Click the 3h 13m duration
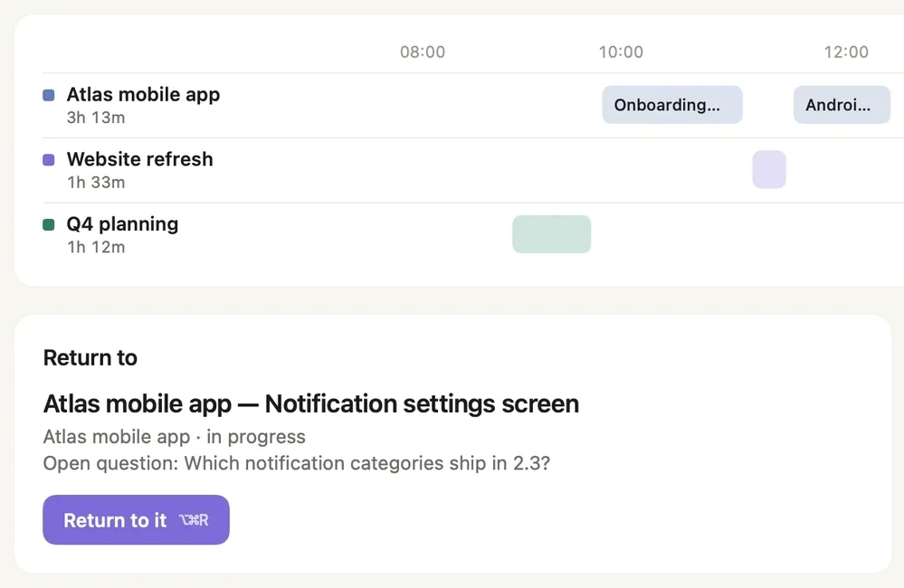 coord(96,118)
